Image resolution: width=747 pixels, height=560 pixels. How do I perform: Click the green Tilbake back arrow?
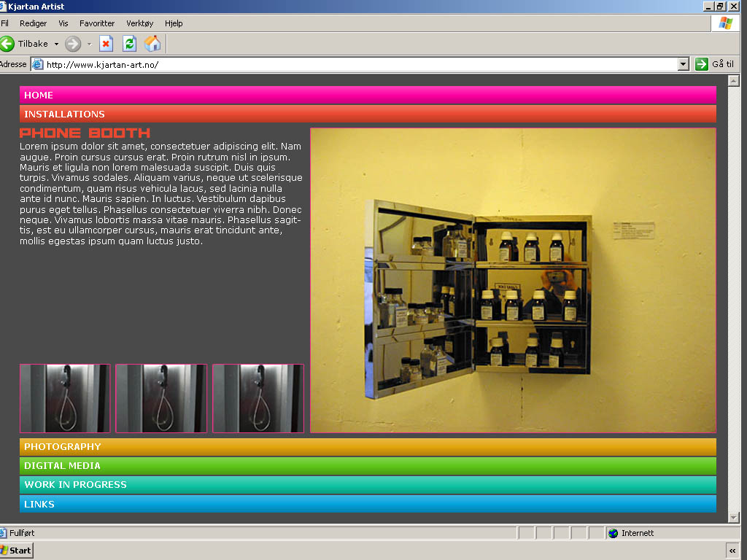click(x=7, y=44)
